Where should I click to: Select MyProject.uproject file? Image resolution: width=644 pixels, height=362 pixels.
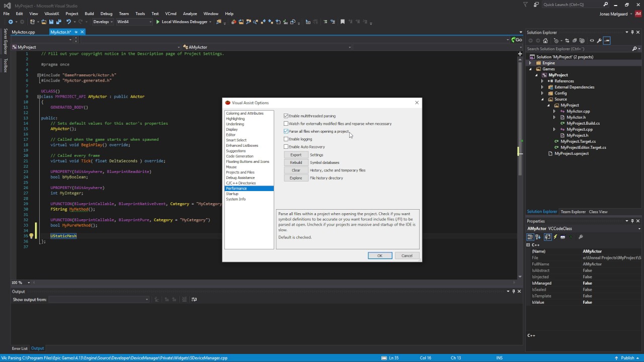571,153
